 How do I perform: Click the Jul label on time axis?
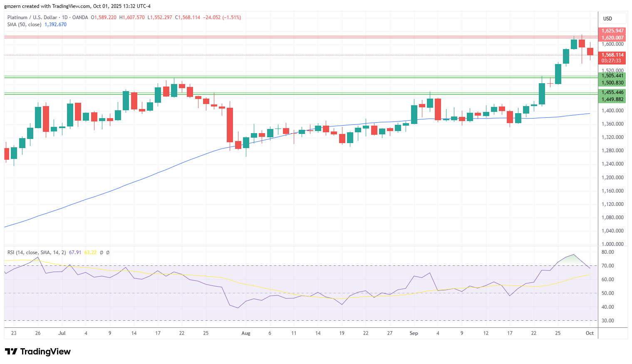[x=62, y=333]
